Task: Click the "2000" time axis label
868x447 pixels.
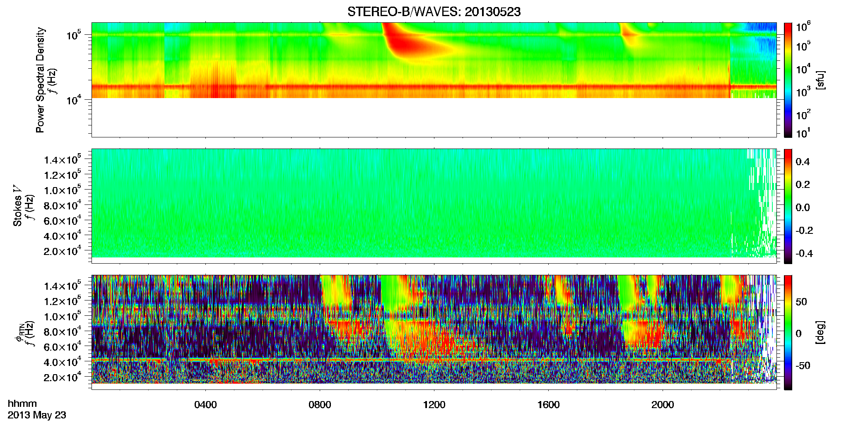Action: pyautogui.click(x=663, y=405)
